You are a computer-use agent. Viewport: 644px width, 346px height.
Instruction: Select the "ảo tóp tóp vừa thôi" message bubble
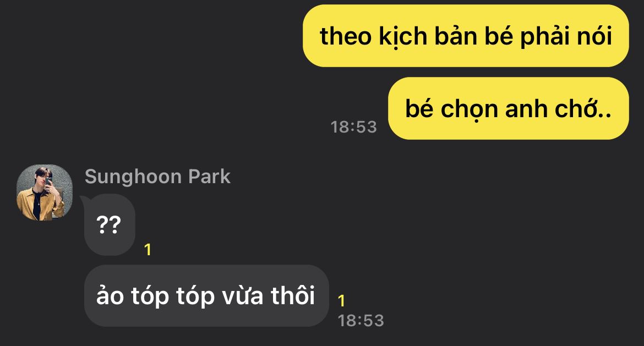coord(206,295)
